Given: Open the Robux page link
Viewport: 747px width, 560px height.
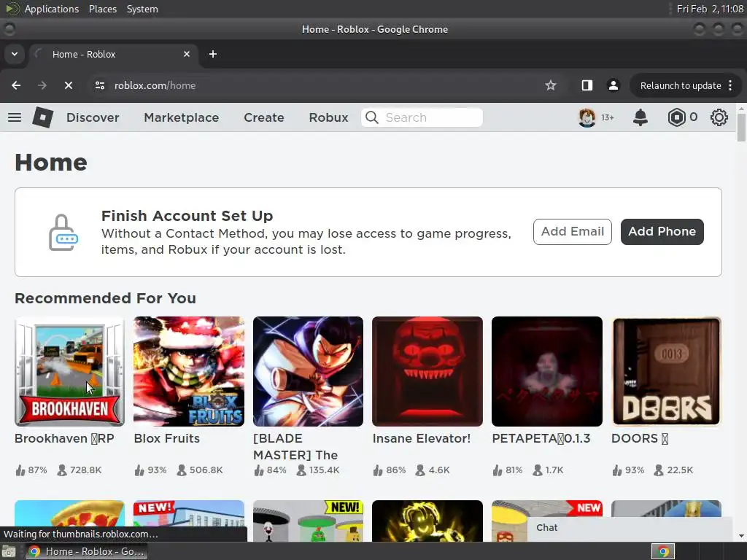Looking at the screenshot, I should click(328, 117).
